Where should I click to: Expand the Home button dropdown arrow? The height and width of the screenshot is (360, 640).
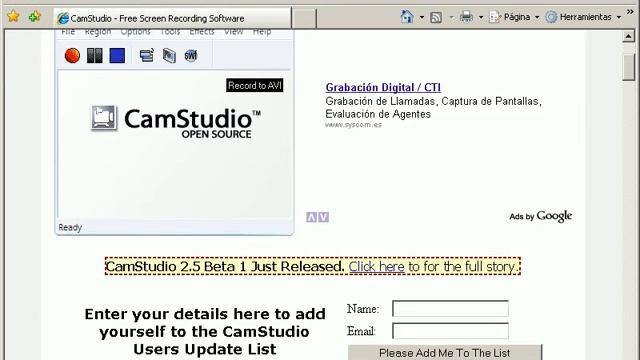click(422, 17)
